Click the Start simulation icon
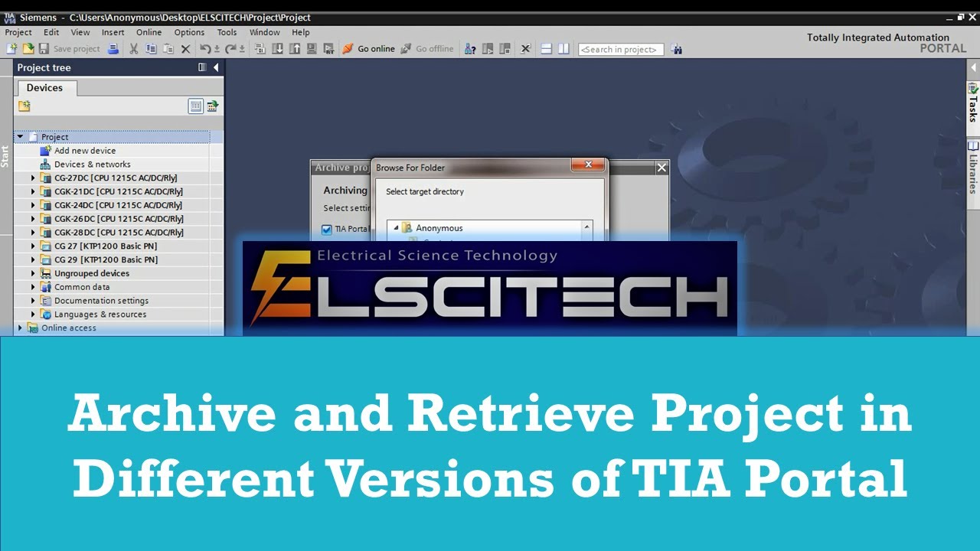The width and height of the screenshot is (980, 551). pyautogui.click(x=312, y=49)
